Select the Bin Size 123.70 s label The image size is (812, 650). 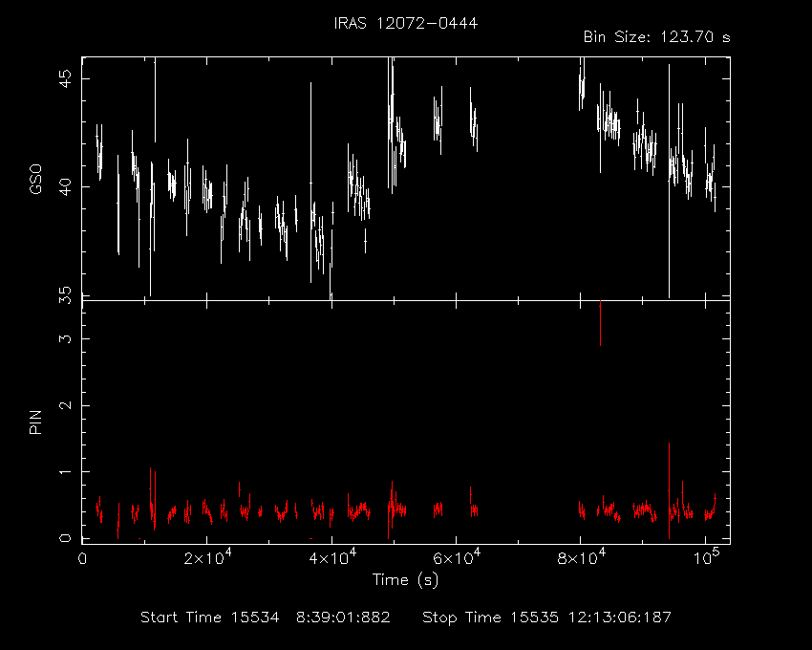click(656, 37)
